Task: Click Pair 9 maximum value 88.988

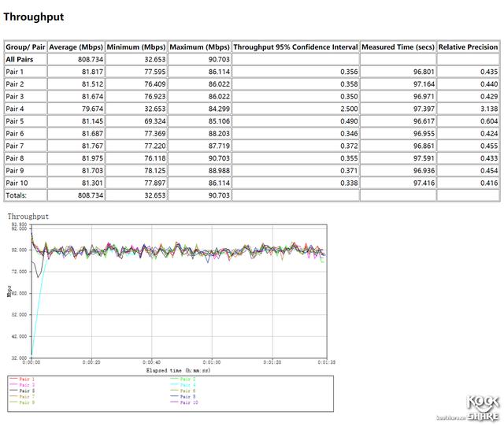Action: 219,171
